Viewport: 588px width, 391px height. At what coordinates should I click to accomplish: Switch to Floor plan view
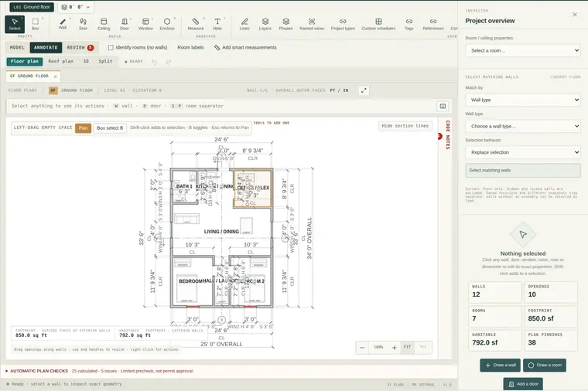coord(25,61)
